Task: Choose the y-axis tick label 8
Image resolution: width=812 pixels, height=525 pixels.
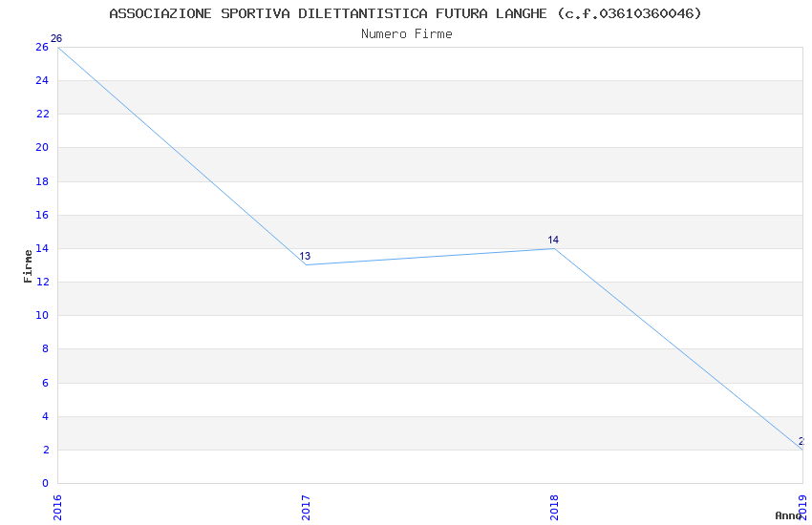Action: (45, 348)
